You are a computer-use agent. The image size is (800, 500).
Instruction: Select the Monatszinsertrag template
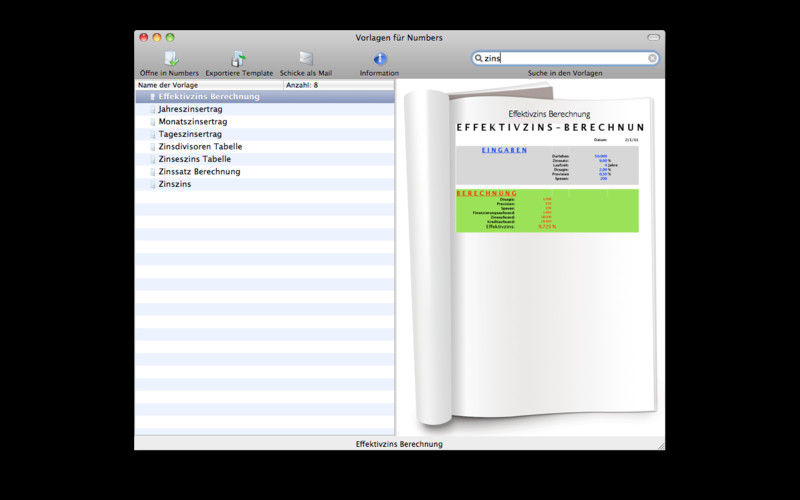tap(265, 121)
